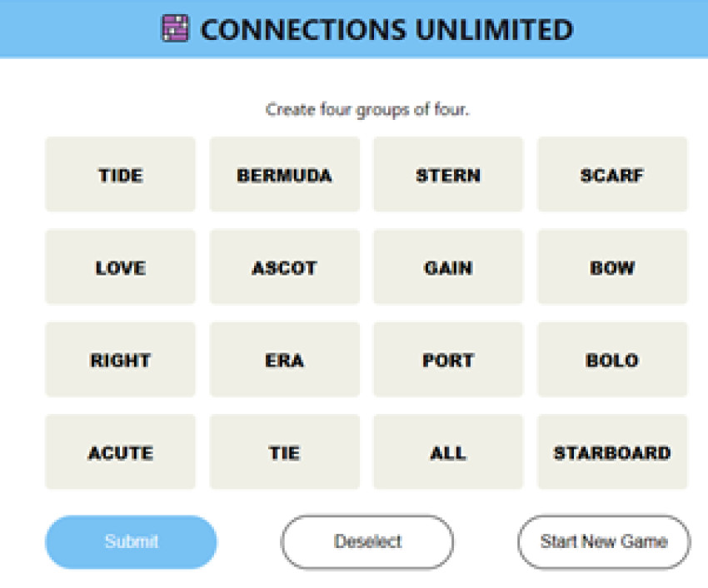Start a new game
Viewport: 708px width, 588px height.
[604, 541]
